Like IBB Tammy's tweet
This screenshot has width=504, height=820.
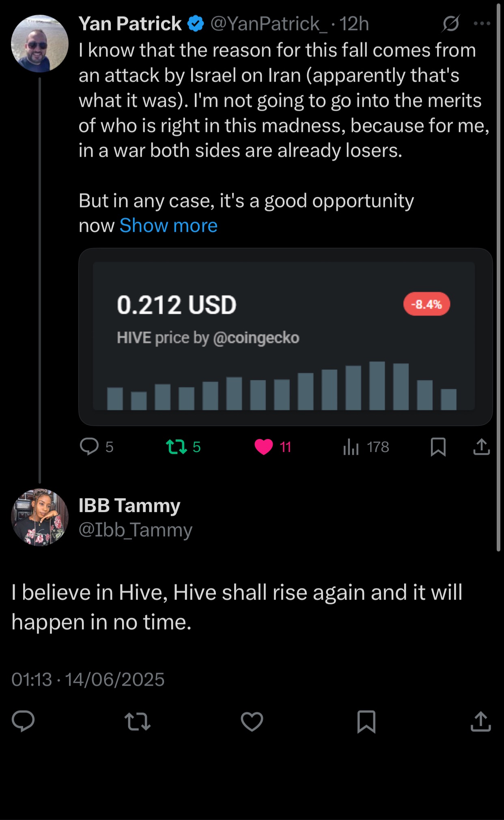[x=252, y=722]
